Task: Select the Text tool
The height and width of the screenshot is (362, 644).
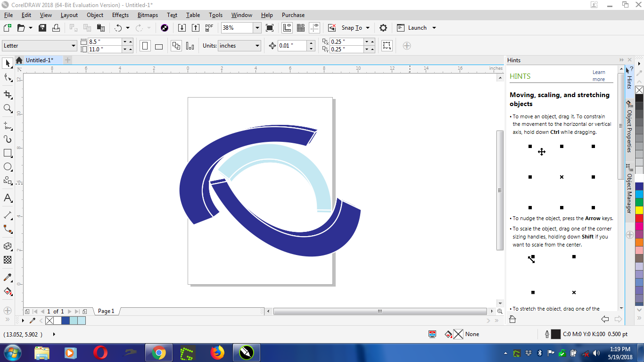Action: click(x=8, y=198)
